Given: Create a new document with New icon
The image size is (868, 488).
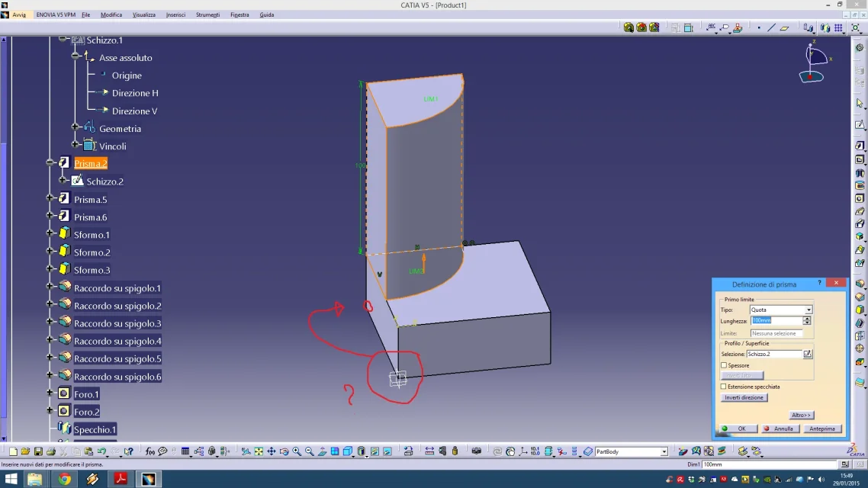Looking at the screenshot, I should pos(13,451).
